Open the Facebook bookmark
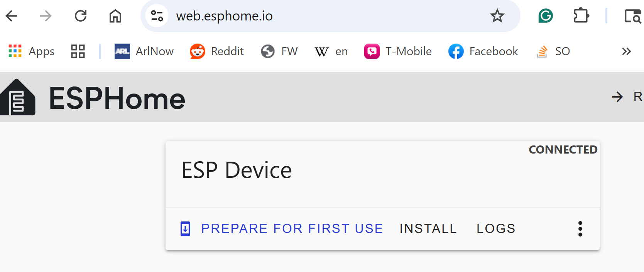Viewport: 644px width, 272px height. [483, 51]
